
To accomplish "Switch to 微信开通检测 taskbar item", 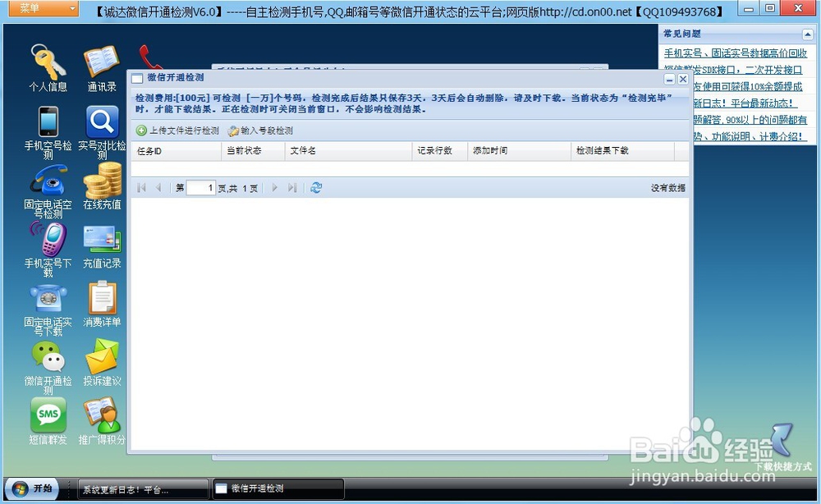I will click(x=278, y=489).
